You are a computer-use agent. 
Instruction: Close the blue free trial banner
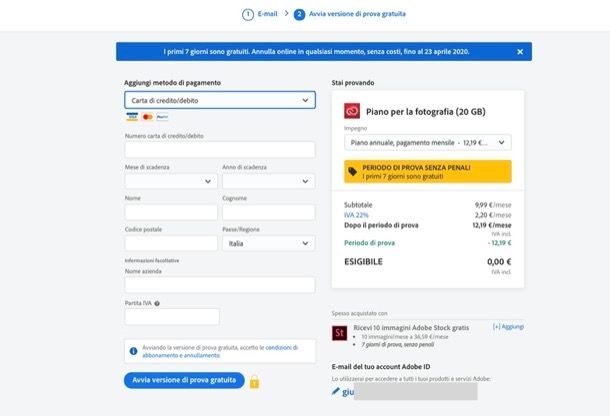click(520, 52)
